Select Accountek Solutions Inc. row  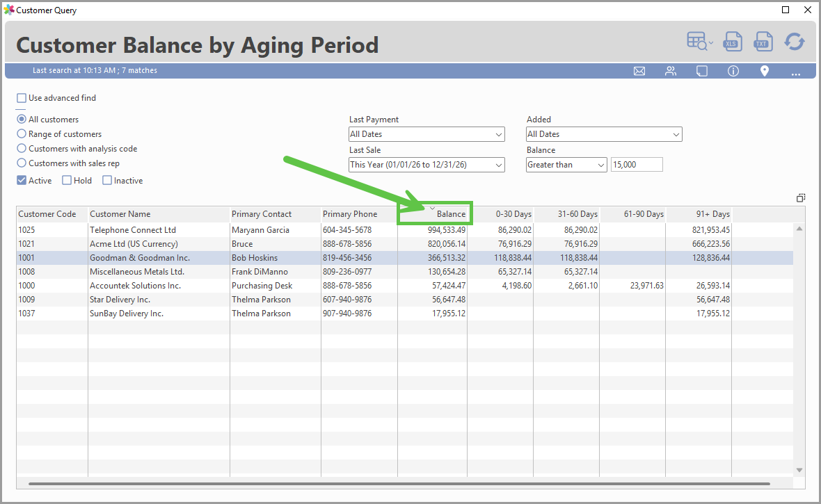(405, 286)
